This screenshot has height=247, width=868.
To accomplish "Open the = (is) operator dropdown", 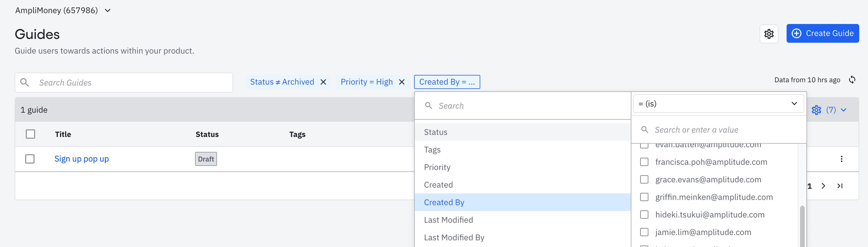I will pyautogui.click(x=718, y=104).
